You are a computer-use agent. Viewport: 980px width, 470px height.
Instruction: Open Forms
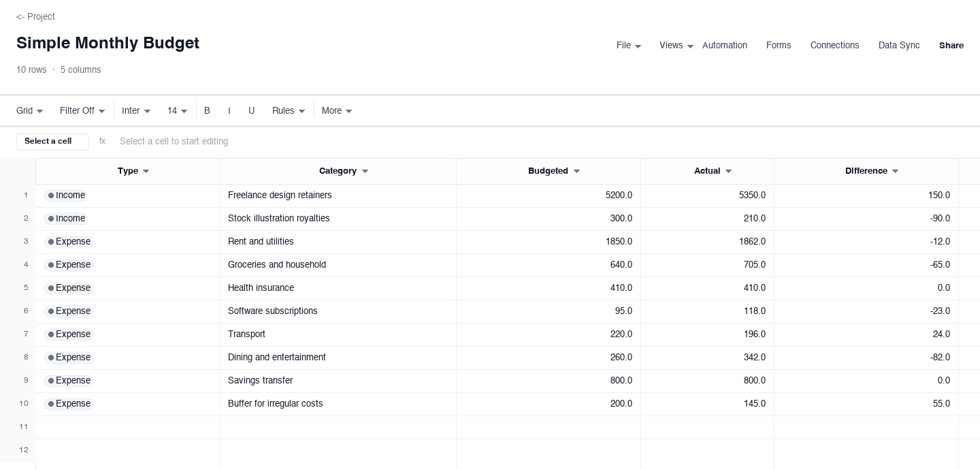(779, 46)
